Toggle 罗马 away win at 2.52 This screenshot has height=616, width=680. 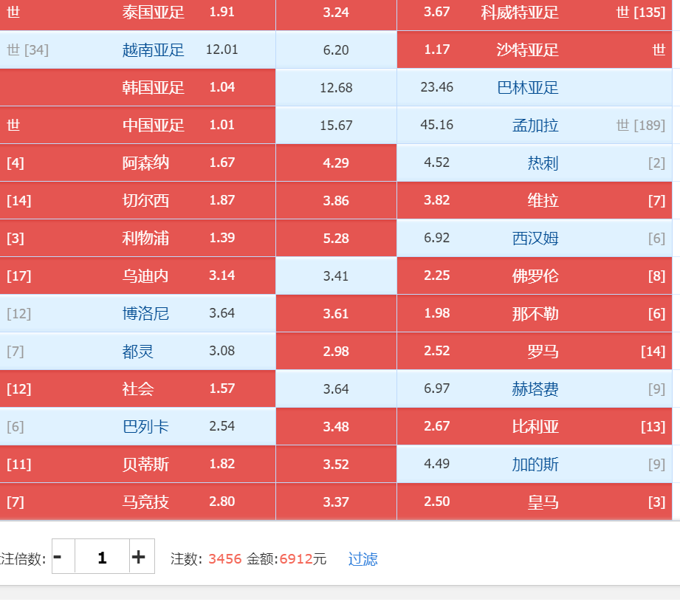coord(535,352)
